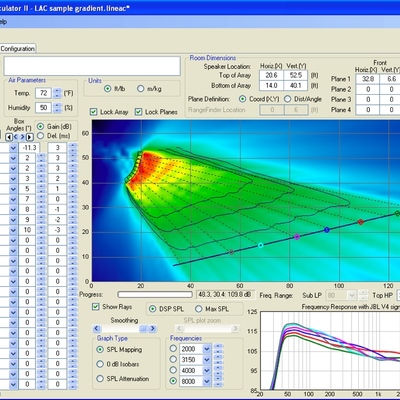Viewport: 400px width, 400px height.
Task: Lower the box angle 10 using its down arrow
Action: coord(41,233)
